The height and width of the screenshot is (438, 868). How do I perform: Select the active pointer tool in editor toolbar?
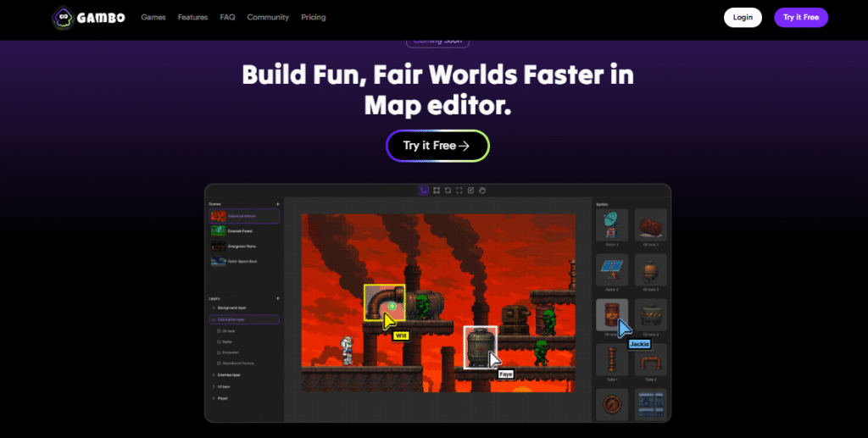(x=424, y=191)
